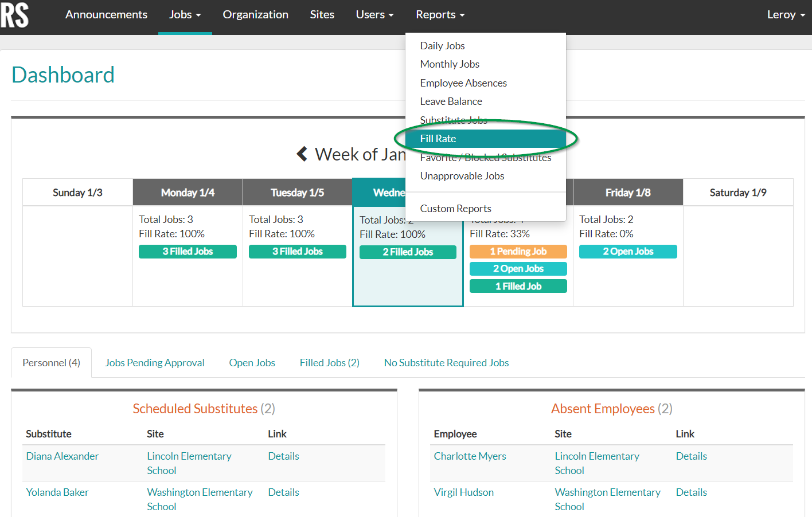Click Thursday's 2 Open Jobs badge
This screenshot has width=812, height=517.
click(518, 269)
